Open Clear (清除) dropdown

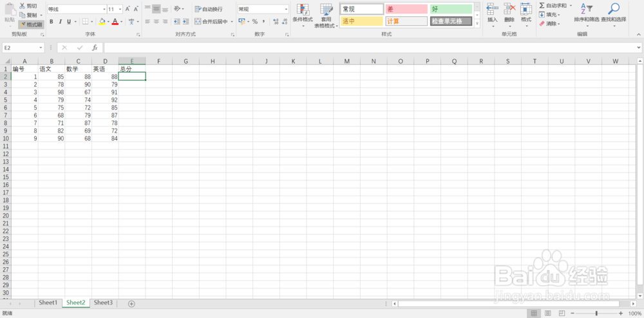point(549,24)
